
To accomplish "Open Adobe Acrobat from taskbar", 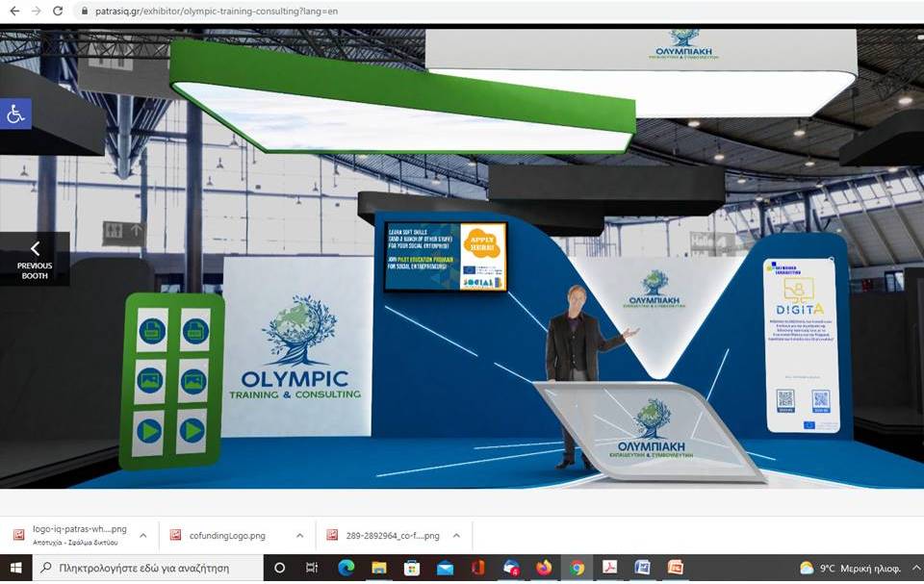I will [610, 568].
